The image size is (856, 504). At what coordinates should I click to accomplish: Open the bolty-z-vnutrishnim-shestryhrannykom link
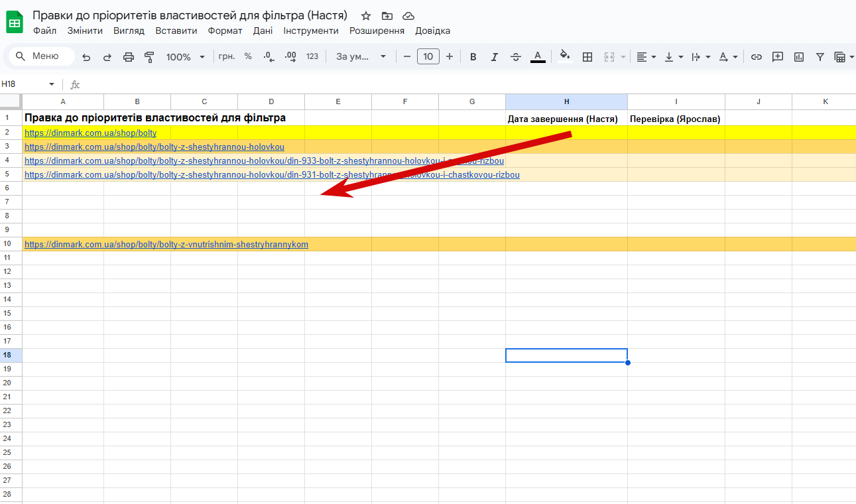[166, 244]
